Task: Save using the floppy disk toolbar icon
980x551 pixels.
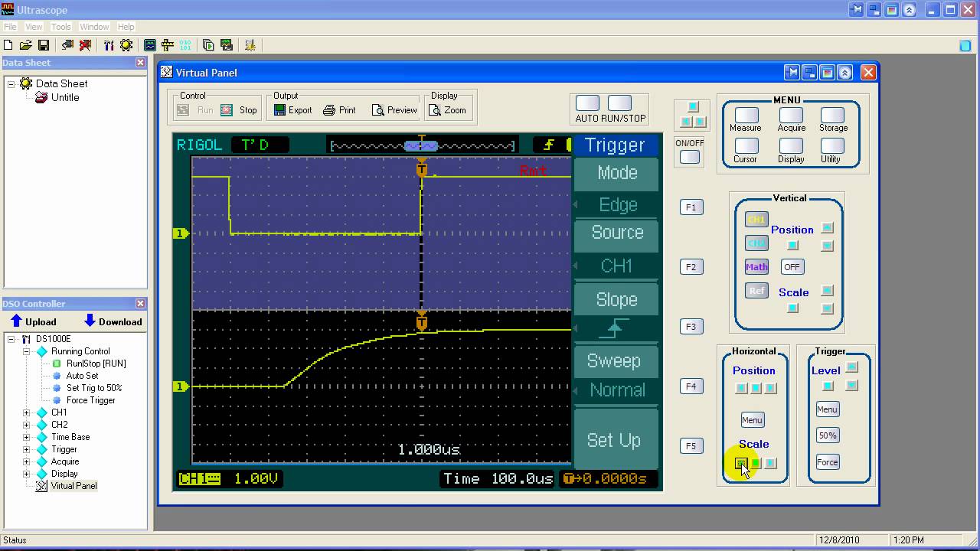Action: tap(44, 46)
